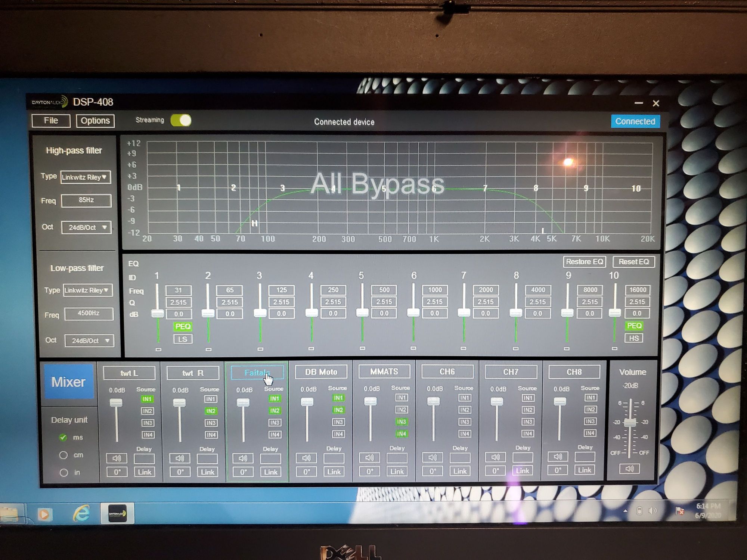747x560 pixels.
Task: Expand low-pass filter Oct slope dropdown
Action: point(89,340)
